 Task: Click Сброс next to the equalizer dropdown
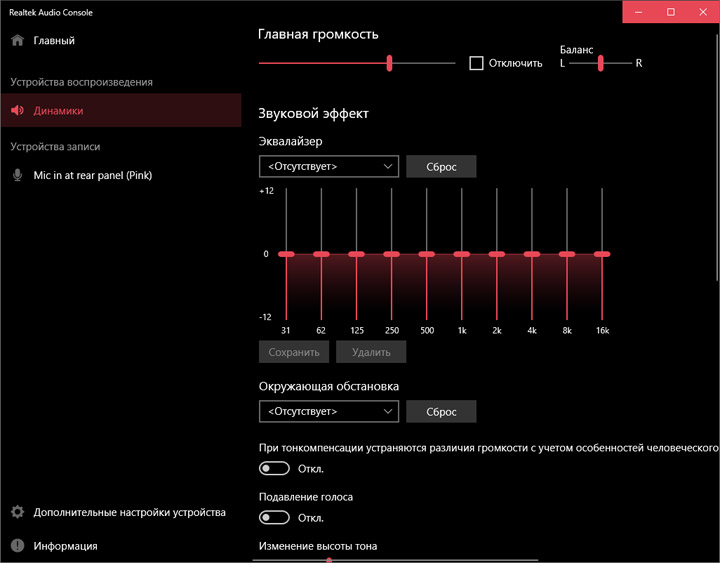click(441, 166)
